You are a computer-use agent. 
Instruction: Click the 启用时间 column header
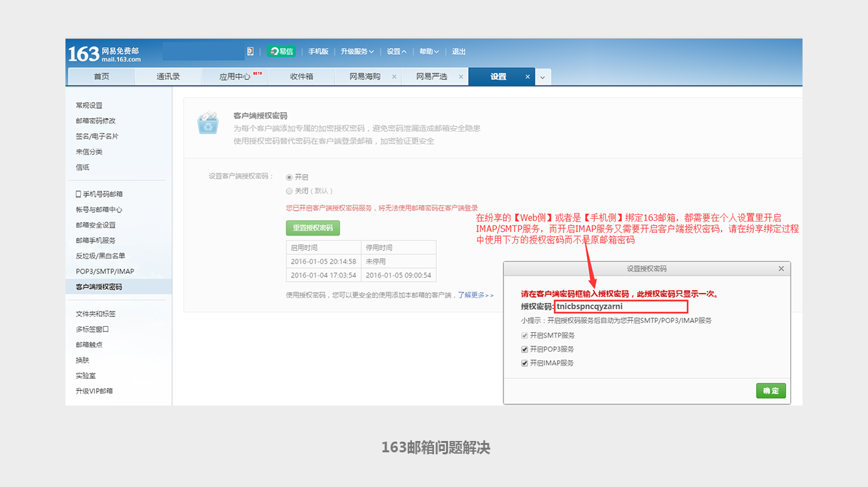tap(323, 248)
